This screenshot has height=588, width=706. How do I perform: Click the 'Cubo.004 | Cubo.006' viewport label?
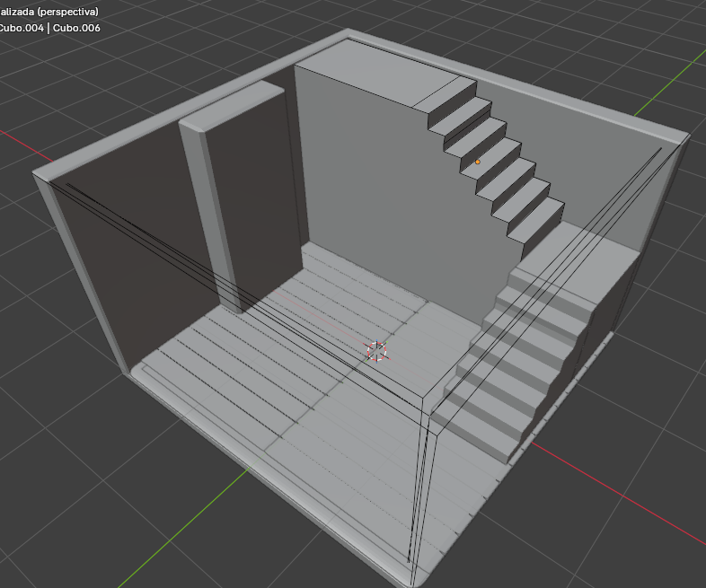(49, 28)
